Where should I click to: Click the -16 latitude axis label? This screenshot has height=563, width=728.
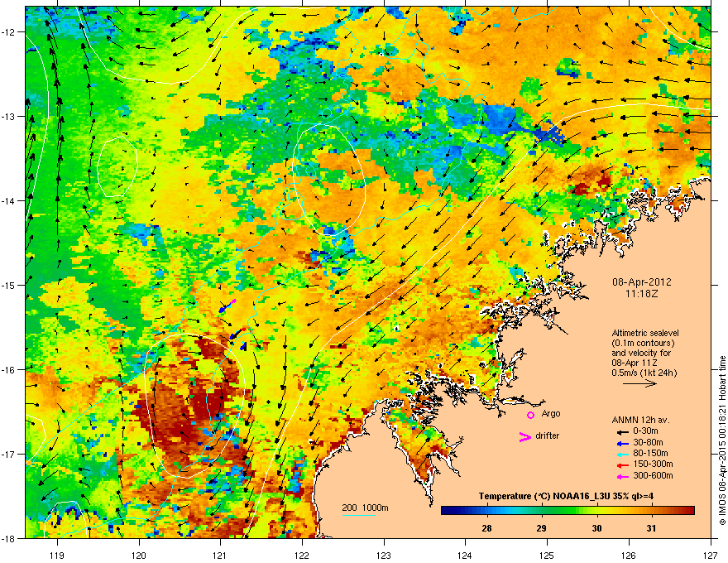[9, 370]
